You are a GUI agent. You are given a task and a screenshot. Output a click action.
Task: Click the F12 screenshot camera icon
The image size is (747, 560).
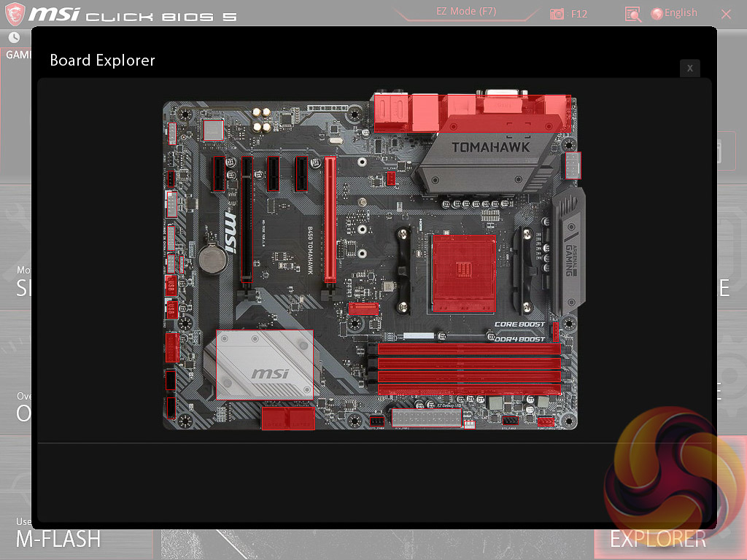[x=557, y=14]
